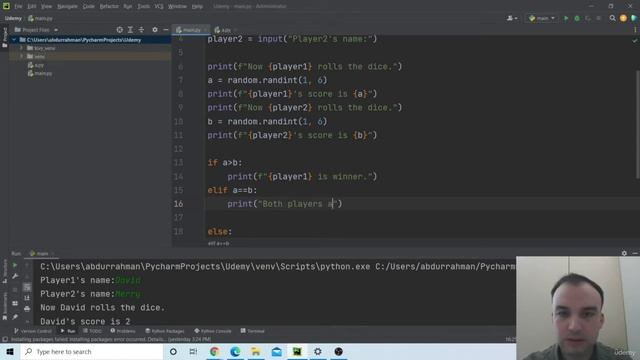The height and width of the screenshot is (360, 640).
Task: Open the File menu
Action: (x=18, y=7)
